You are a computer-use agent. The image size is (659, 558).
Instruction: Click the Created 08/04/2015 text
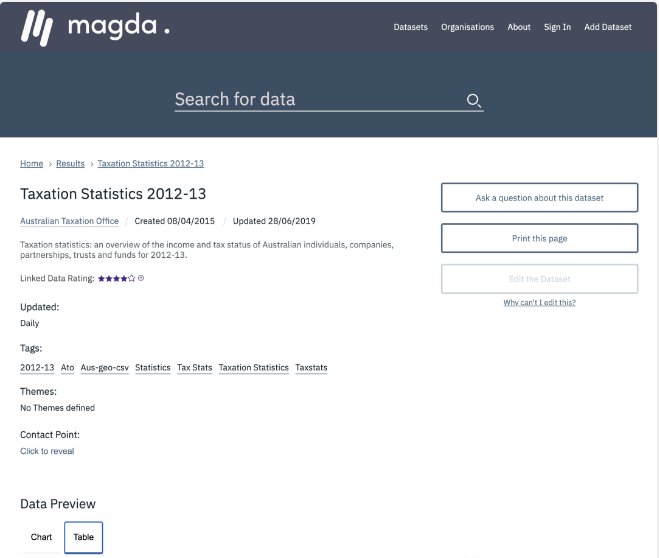coord(174,221)
